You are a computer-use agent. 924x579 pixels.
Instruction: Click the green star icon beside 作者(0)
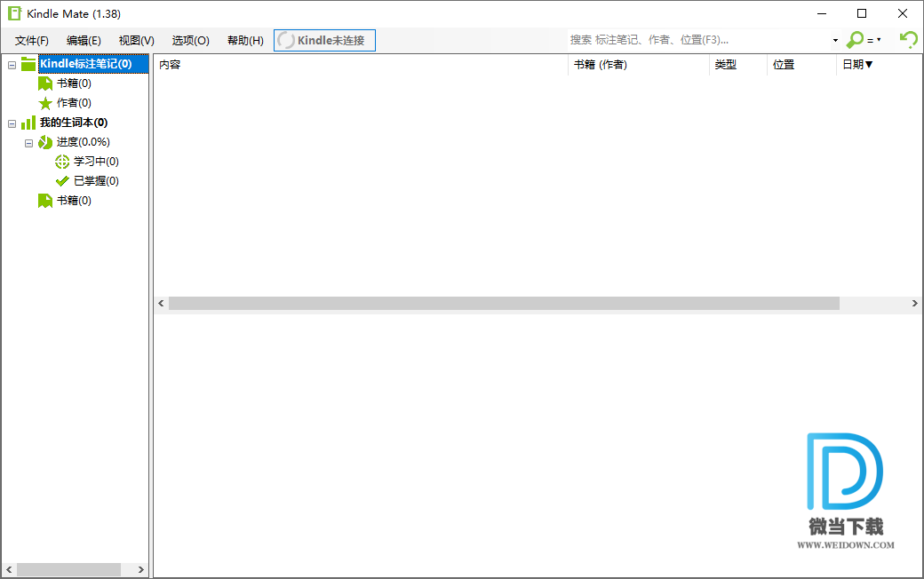44,104
